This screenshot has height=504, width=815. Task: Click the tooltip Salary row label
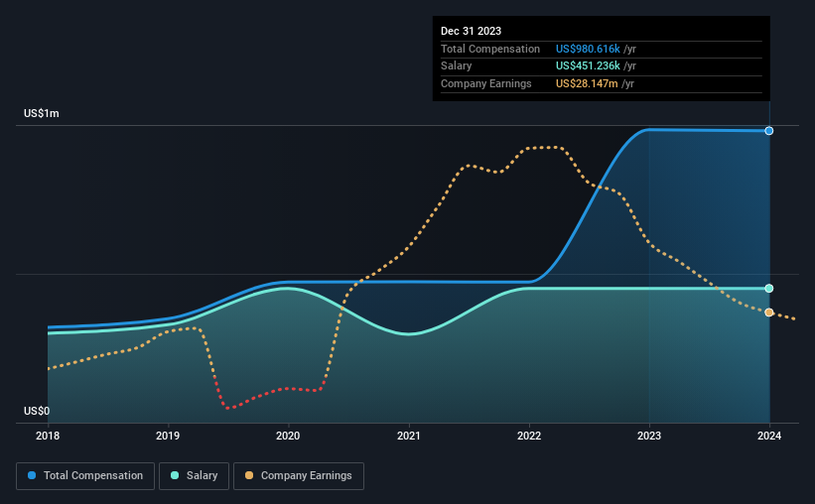(457, 66)
